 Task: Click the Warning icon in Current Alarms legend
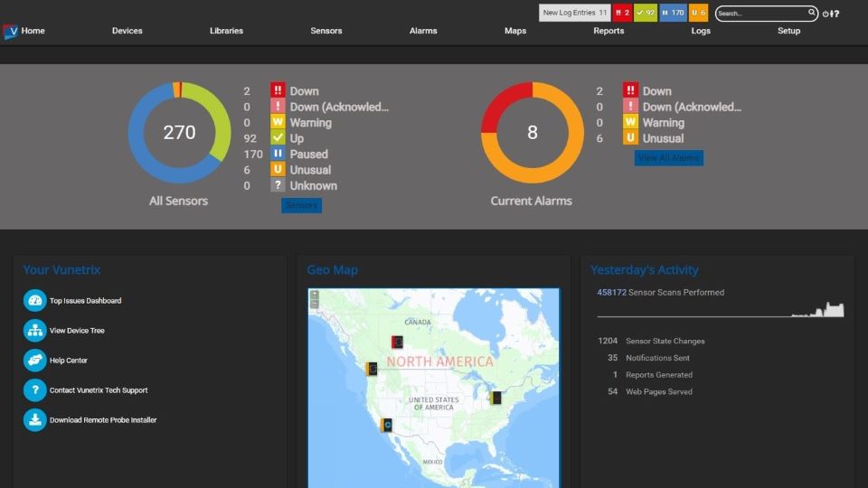630,122
